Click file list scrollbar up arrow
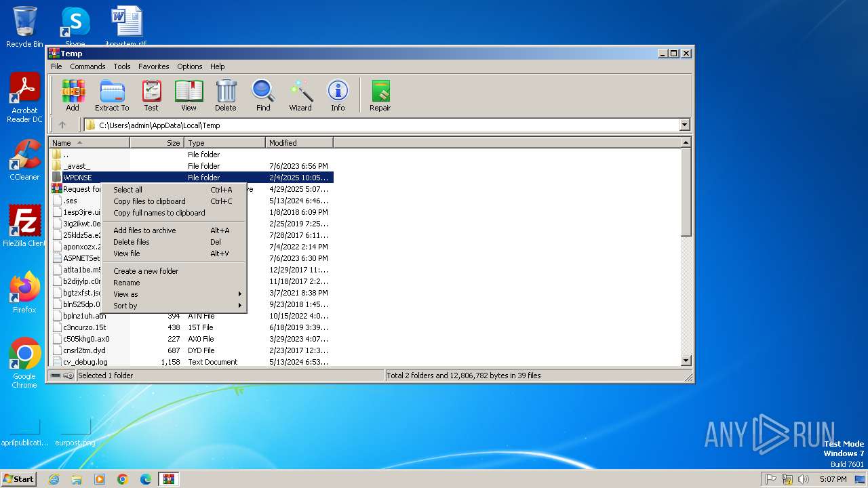The height and width of the screenshot is (488, 868). click(x=686, y=142)
